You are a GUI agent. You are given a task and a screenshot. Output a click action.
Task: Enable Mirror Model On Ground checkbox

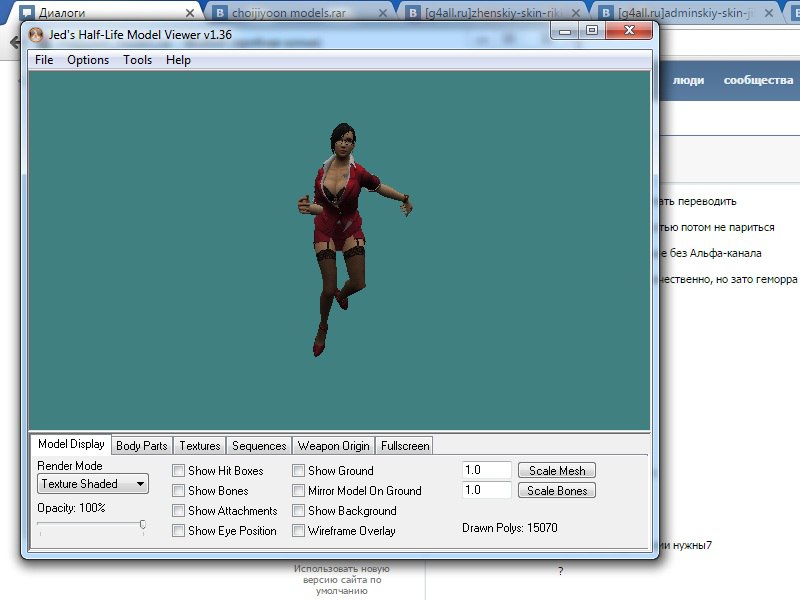[x=298, y=491]
